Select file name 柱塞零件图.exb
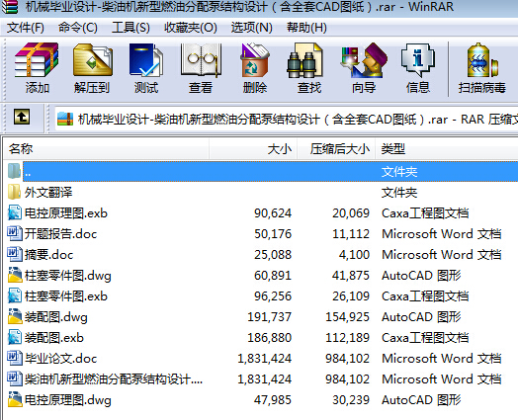The width and height of the screenshot is (518, 420). (66, 296)
